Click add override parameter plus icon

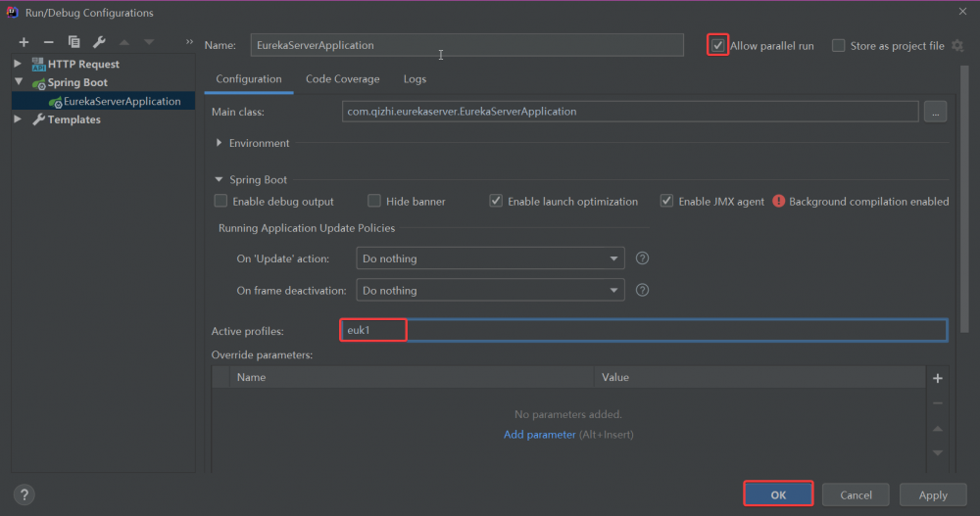[937, 378]
